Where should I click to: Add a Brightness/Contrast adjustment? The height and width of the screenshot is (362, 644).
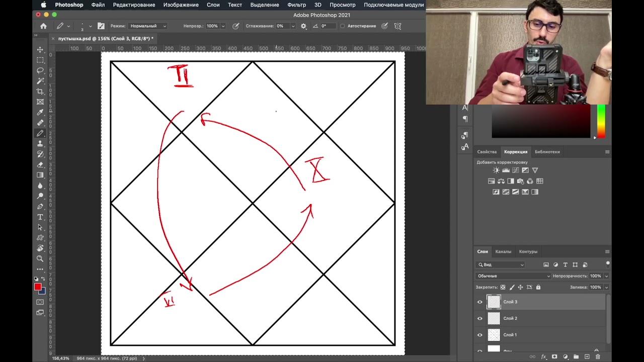pyautogui.click(x=496, y=170)
